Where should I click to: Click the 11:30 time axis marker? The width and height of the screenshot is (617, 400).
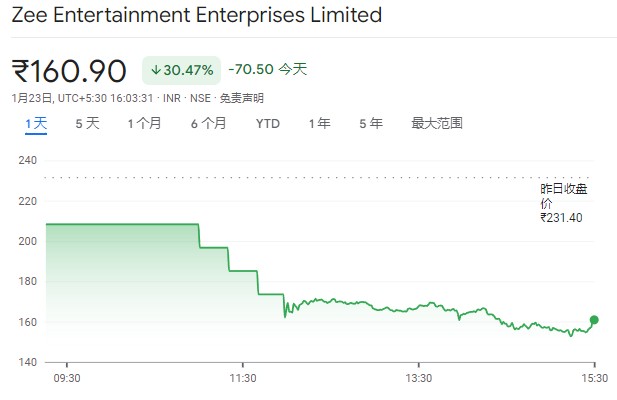pyautogui.click(x=243, y=378)
